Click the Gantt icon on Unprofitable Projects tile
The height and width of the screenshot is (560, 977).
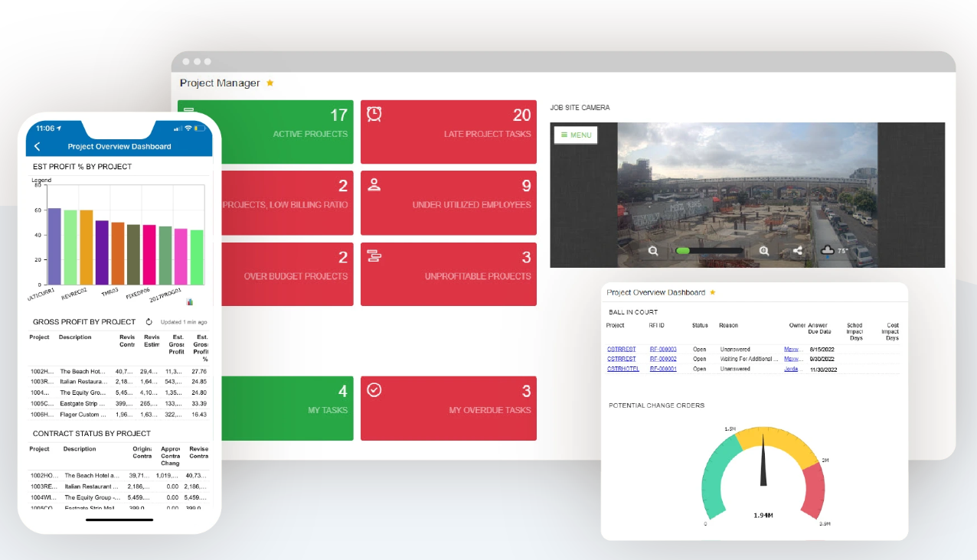(374, 256)
